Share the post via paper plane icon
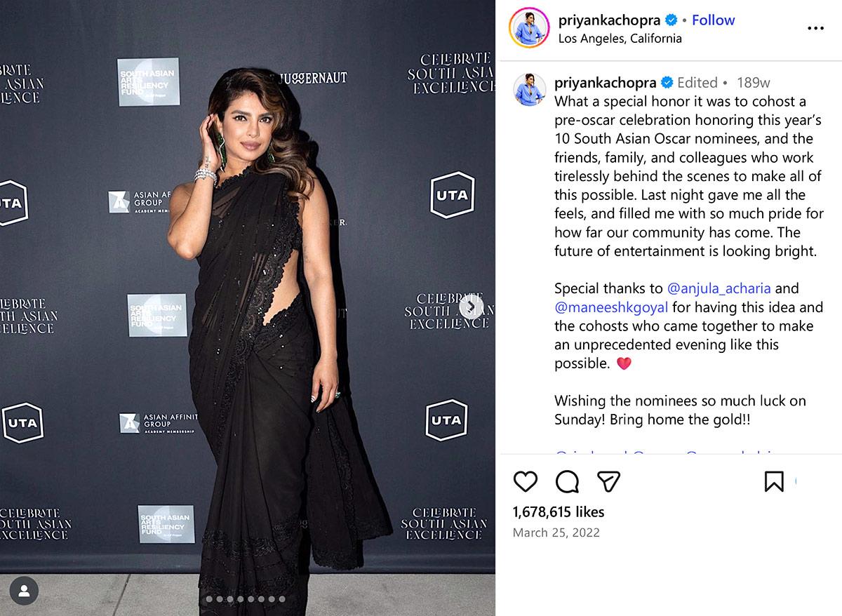Screen dimensions: 842x616 [608, 481]
